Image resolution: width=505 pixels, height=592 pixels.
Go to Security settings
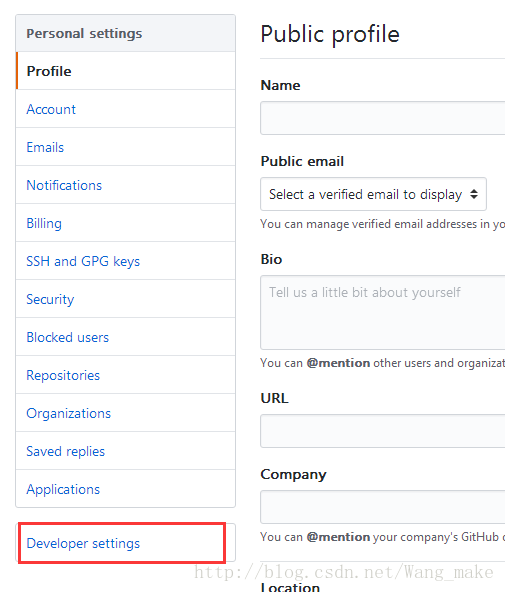pyautogui.click(x=126, y=299)
